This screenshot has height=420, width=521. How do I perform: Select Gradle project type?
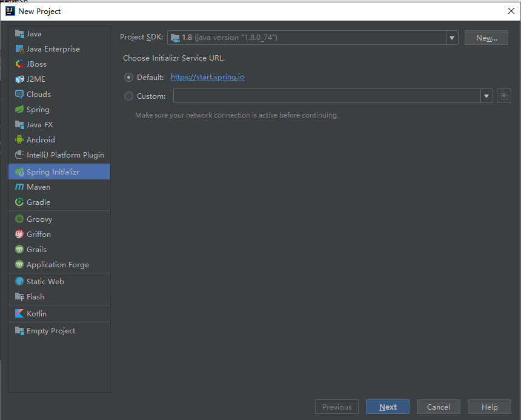pyautogui.click(x=59, y=202)
